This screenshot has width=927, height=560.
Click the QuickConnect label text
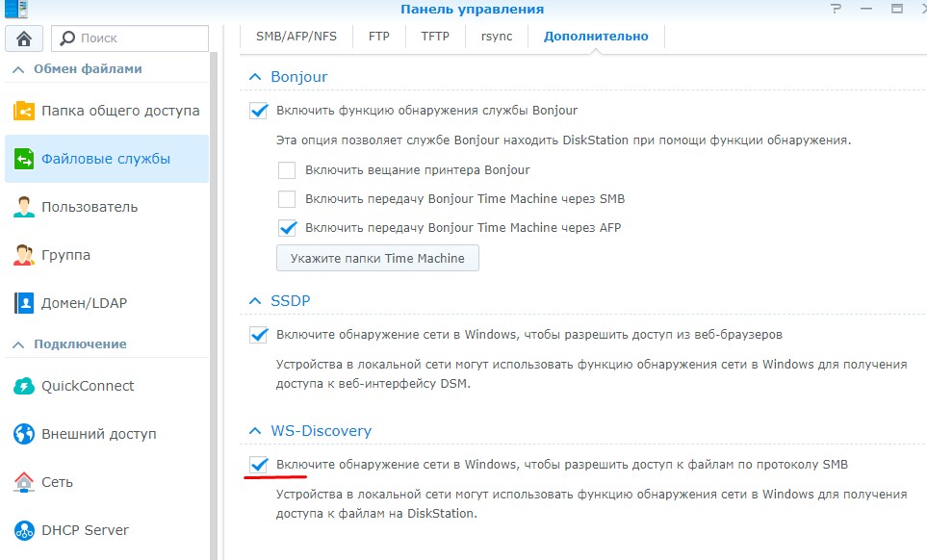point(88,386)
